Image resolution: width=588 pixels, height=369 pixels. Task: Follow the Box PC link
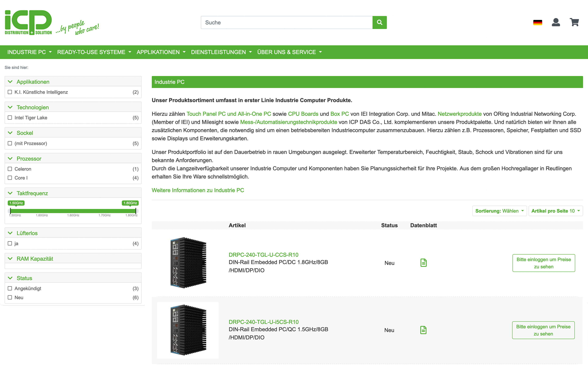(x=339, y=114)
